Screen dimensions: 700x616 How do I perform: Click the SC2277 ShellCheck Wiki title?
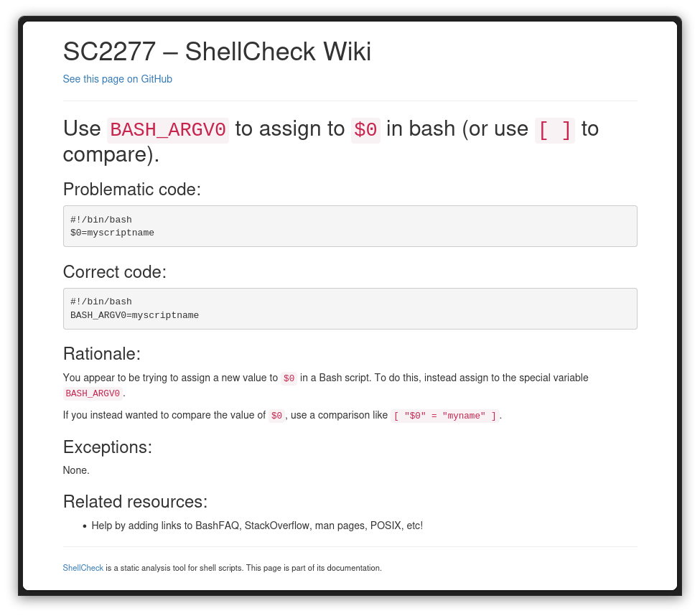pos(217,52)
